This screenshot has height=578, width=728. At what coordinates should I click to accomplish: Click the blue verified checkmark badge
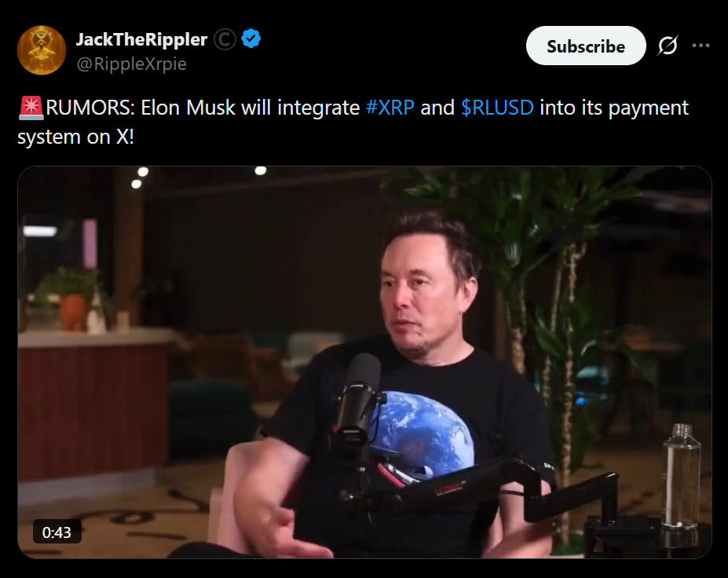251,39
